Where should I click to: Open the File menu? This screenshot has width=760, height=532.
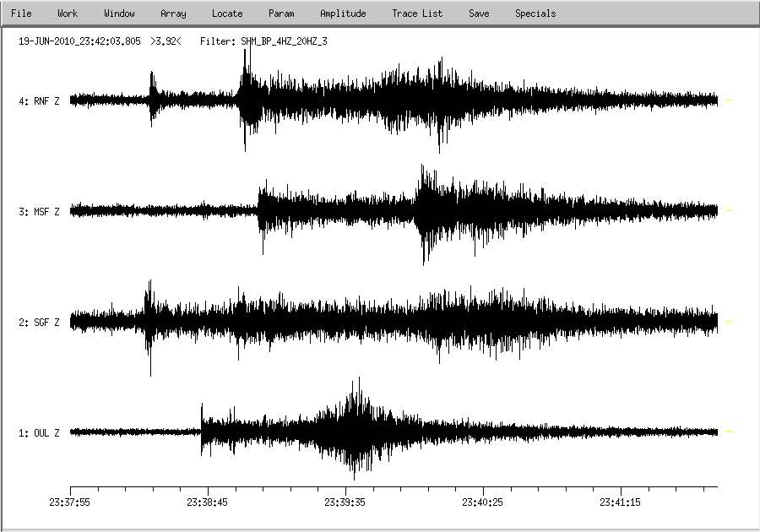pyautogui.click(x=21, y=14)
